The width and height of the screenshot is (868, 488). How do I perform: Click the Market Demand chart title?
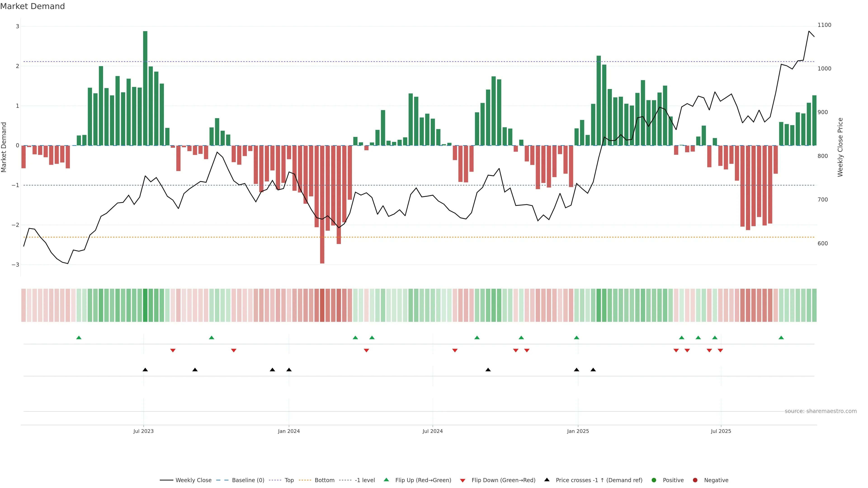point(32,6)
